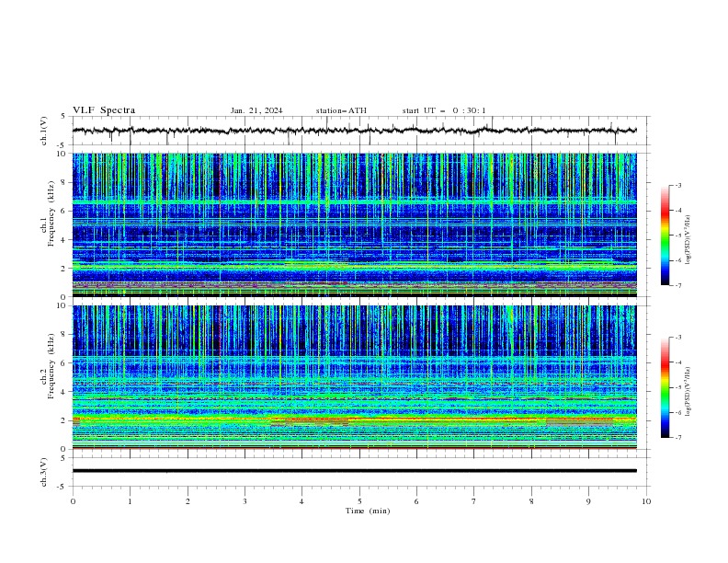
Task: Click the flat ch.3 voltage trace
Action: [354, 471]
